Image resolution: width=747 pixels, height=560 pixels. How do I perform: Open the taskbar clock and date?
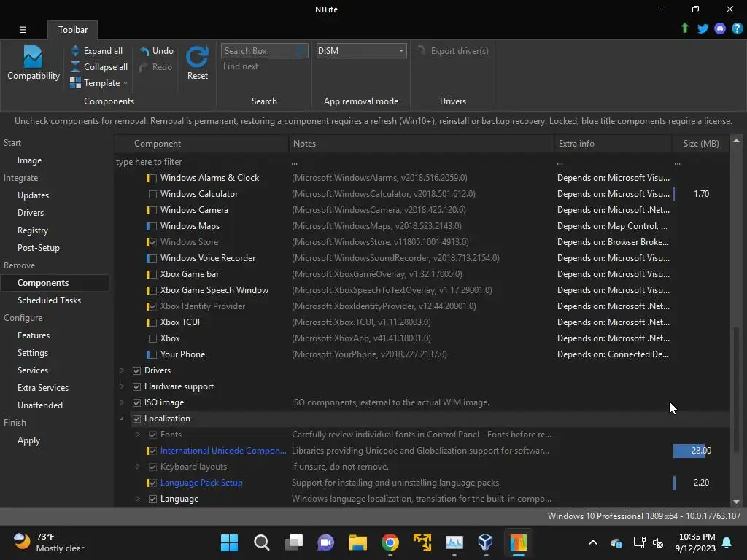point(695,542)
